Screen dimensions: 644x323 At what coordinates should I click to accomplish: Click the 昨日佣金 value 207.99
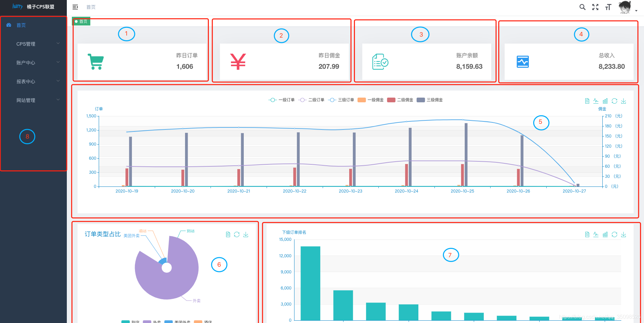(329, 66)
